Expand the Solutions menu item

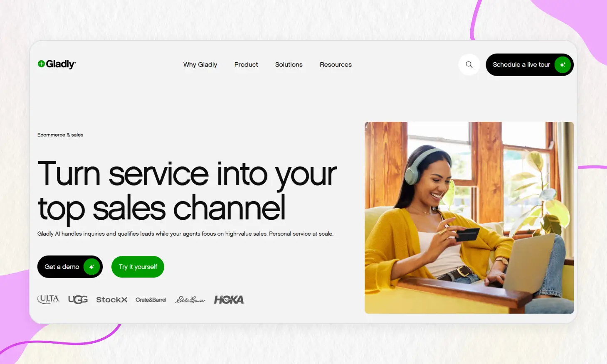289,64
